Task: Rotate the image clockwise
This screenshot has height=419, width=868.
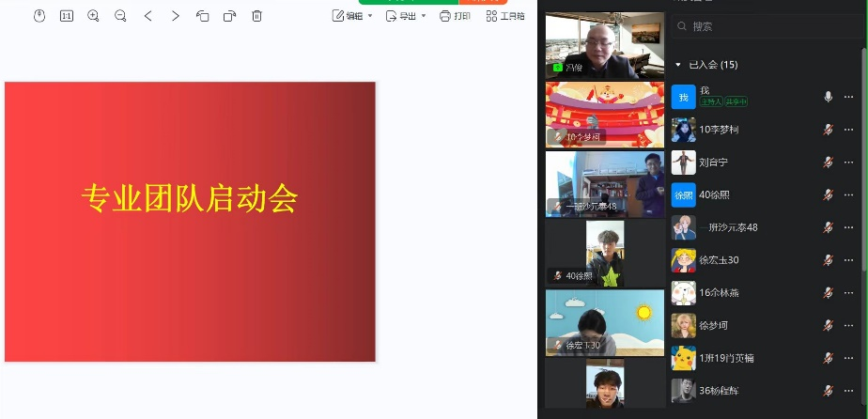Action: [x=230, y=16]
